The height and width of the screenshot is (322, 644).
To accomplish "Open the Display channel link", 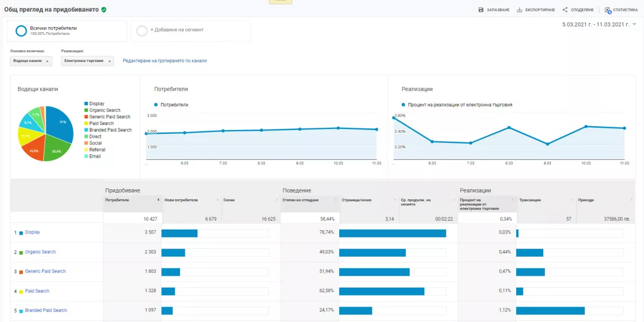I will [x=33, y=232].
